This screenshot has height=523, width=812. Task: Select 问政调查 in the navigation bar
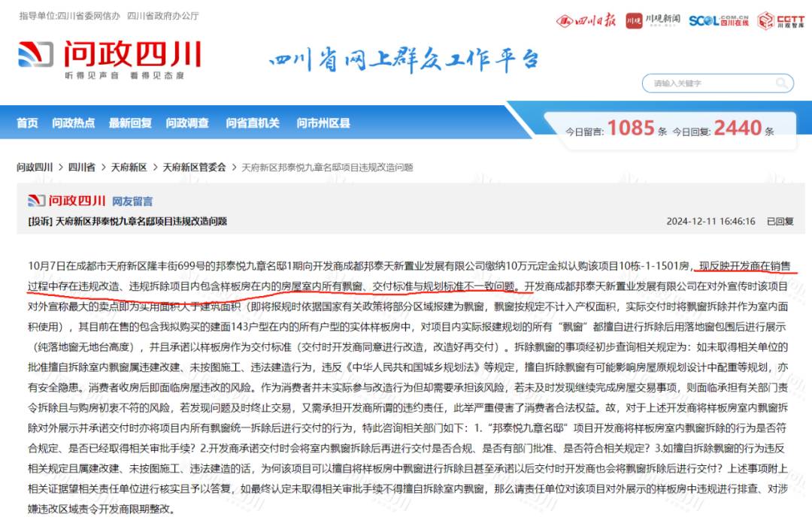(187, 123)
